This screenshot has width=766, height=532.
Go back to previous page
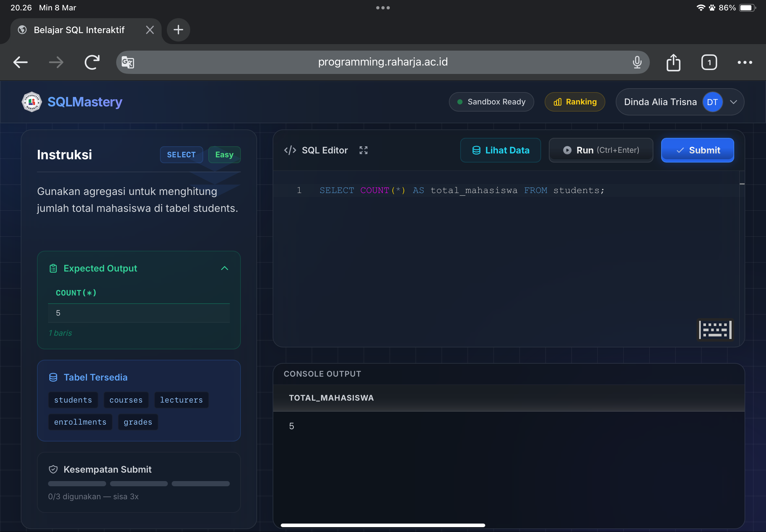(20, 62)
